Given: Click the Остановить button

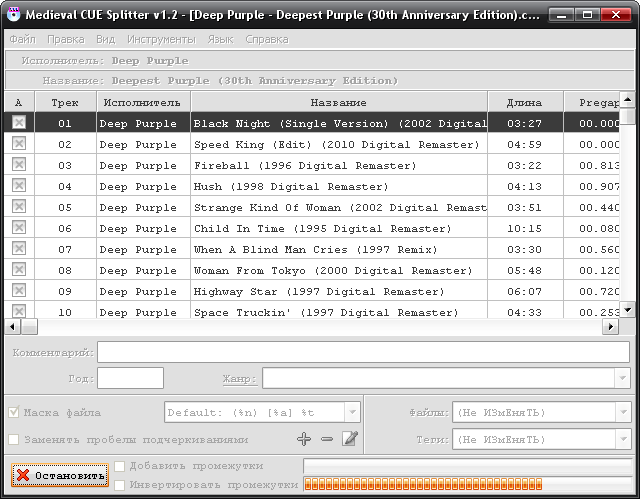Looking at the screenshot, I should click(x=60, y=475).
